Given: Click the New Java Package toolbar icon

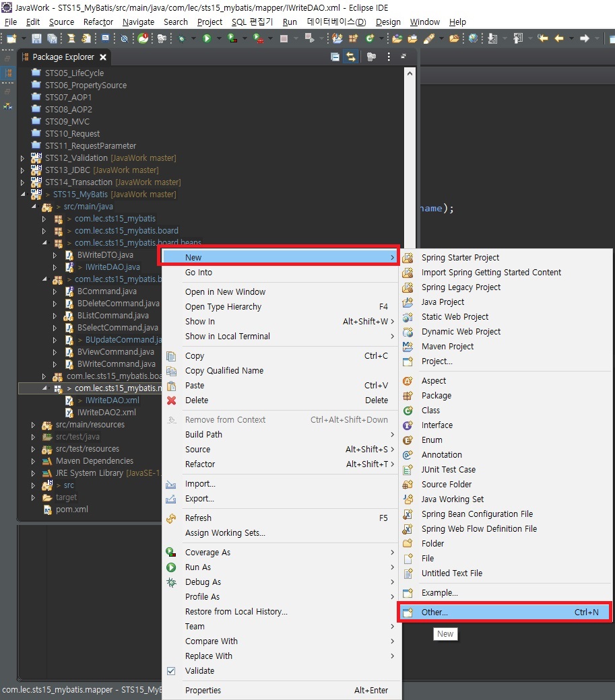Looking at the screenshot, I should [353, 39].
